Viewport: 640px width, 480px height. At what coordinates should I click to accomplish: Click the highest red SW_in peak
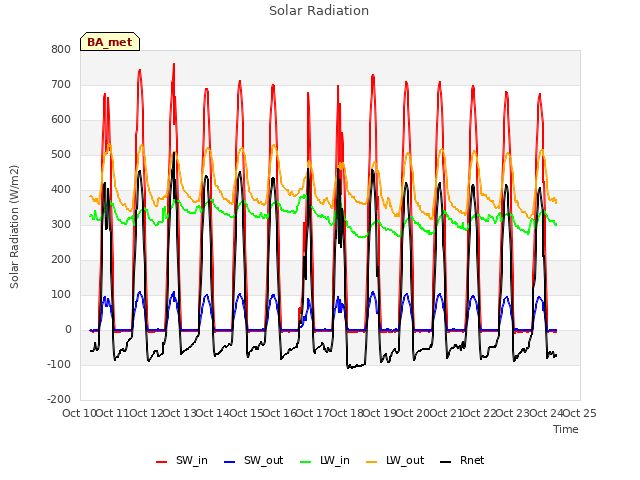click(x=174, y=64)
